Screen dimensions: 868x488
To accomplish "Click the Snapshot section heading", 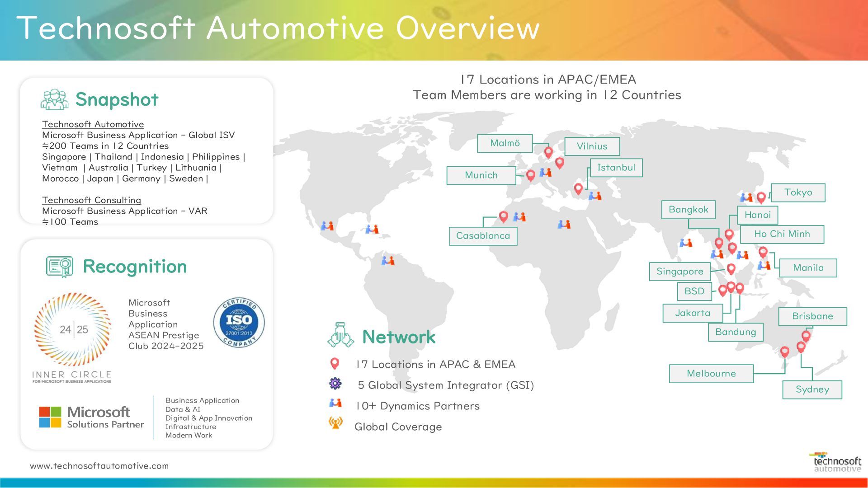I will pyautogui.click(x=117, y=99).
